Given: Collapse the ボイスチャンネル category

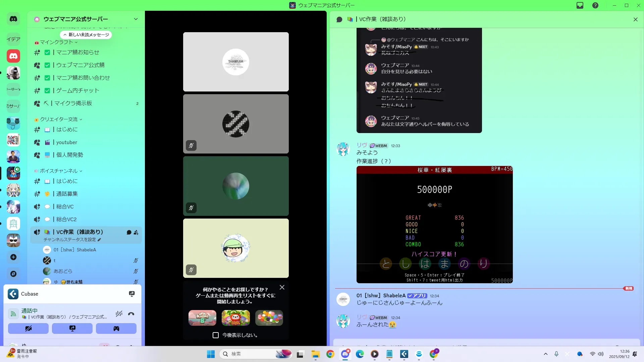Looking at the screenshot, I should (x=59, y=171).
